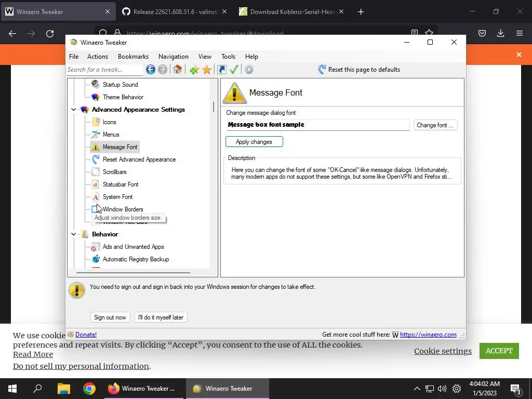Click Cookie settings link on webpage
Viewport: 532px width, 399px height.
443,351
